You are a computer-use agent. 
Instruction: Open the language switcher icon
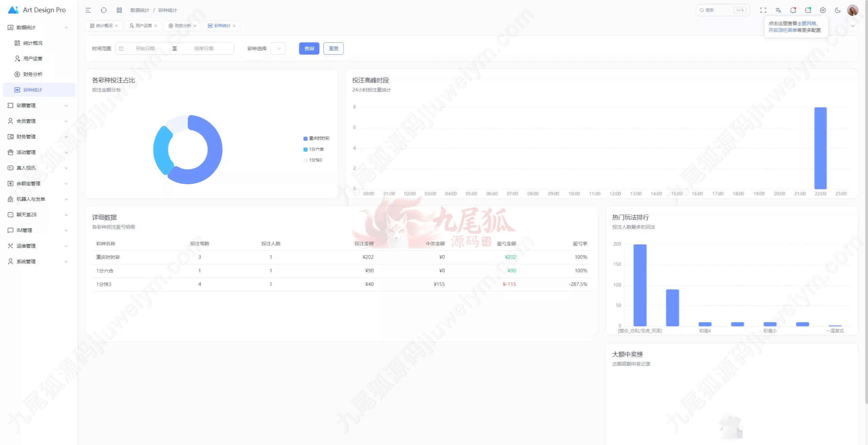(778, 10)
